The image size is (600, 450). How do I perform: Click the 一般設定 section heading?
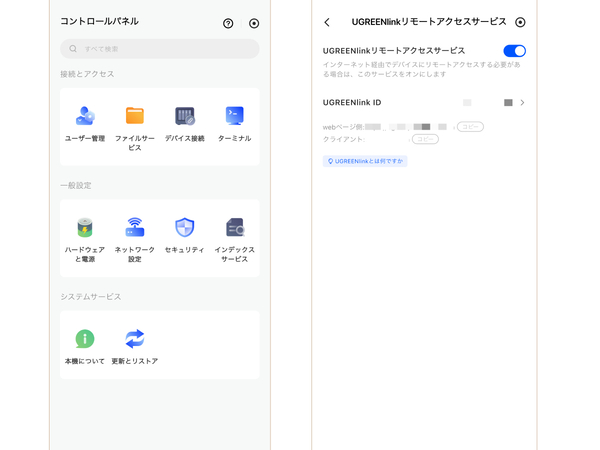point(76,186)
